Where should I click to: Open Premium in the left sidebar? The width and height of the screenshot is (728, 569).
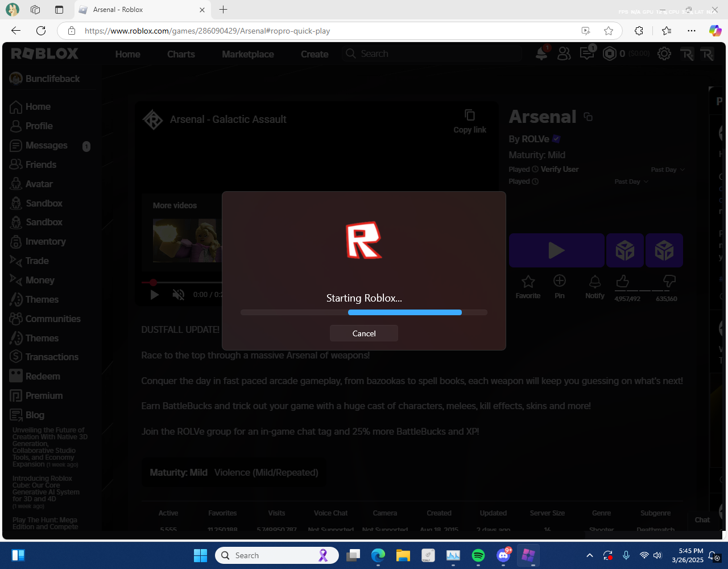(36, 395)
